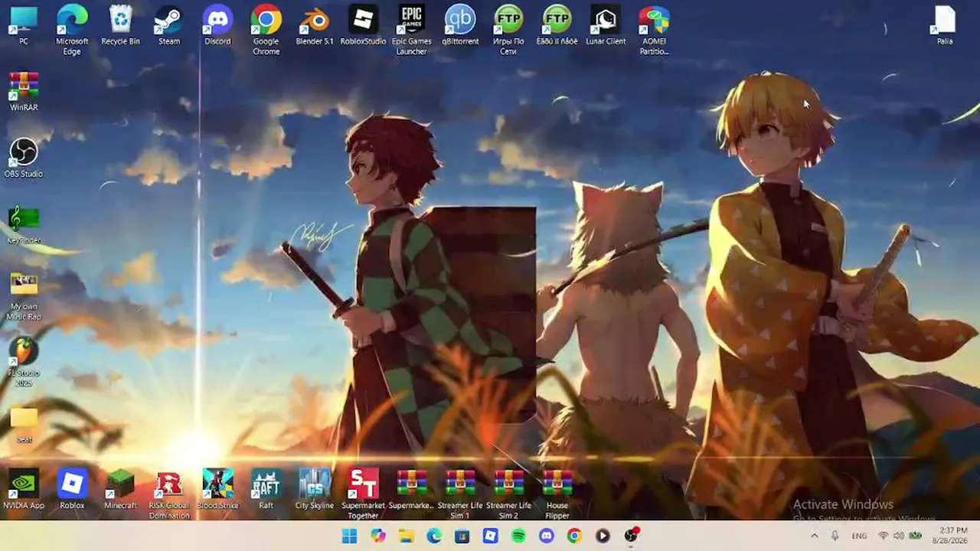This screenshot has width=980, height=551.
Task: Select the Streamer Life Sim 1 archive
Action: point(460,494)
